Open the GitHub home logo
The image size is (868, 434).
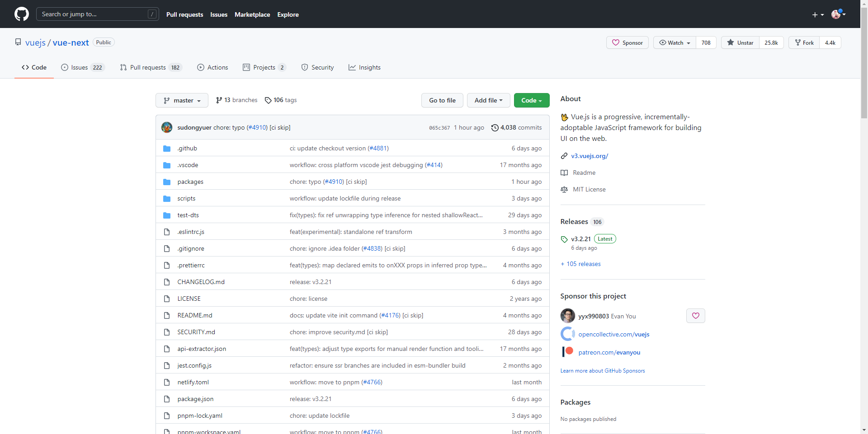[x=22, y=14]
